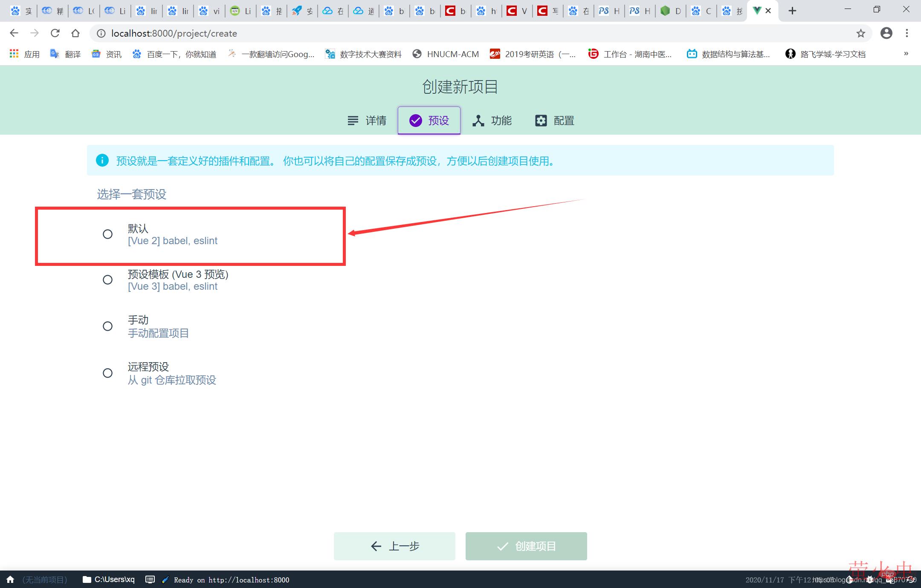The width and height of the screenshot is (921, 588).
Task: Choose the 远程预设 remote preset option
Action: point(108,373)
